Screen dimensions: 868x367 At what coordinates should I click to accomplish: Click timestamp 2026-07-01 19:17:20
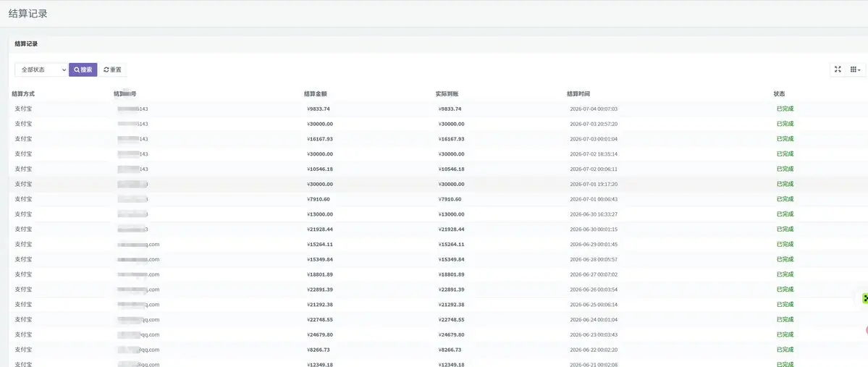click(x=594, y=185)
